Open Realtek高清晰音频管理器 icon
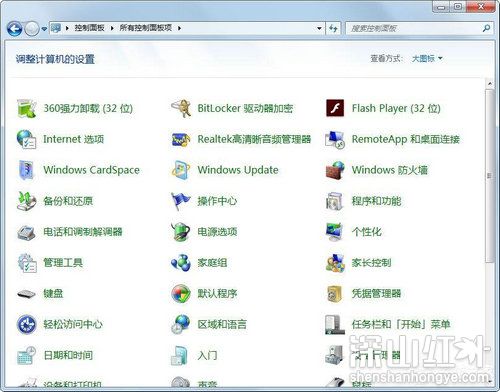500x392 pixels. click(181, 139)
